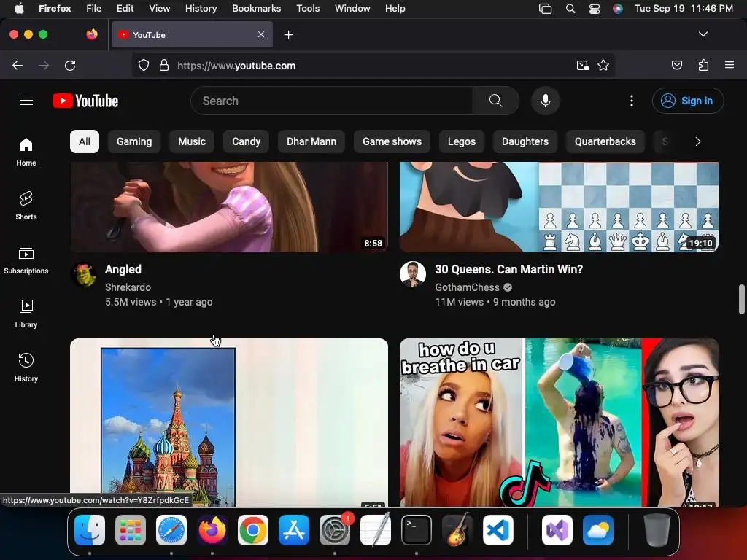
Task: Open the Tools menu
Action: 308,9
